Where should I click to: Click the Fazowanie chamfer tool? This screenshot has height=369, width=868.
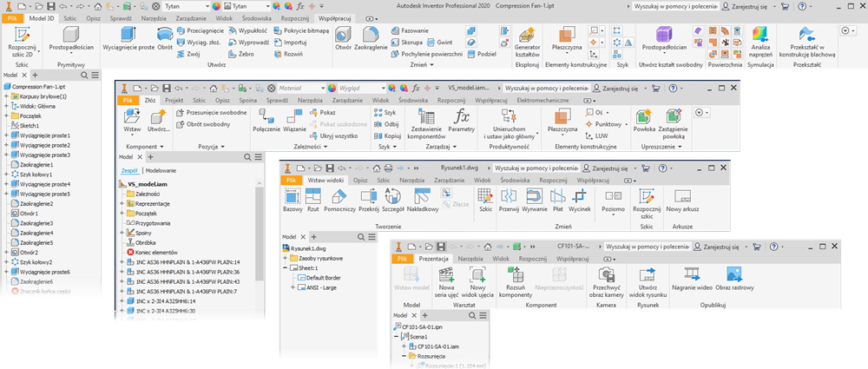[411, 30]
